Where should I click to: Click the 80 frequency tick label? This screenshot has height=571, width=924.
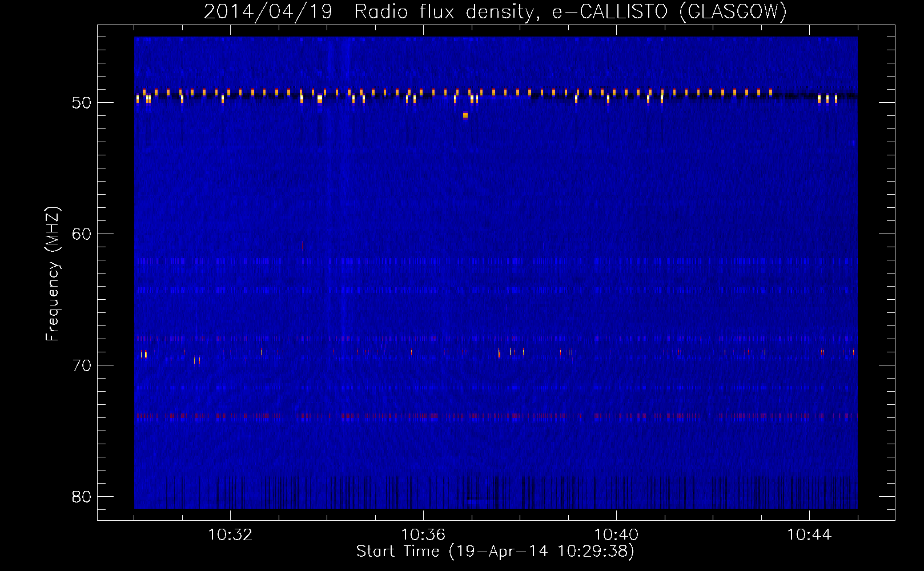click(82, 497)
